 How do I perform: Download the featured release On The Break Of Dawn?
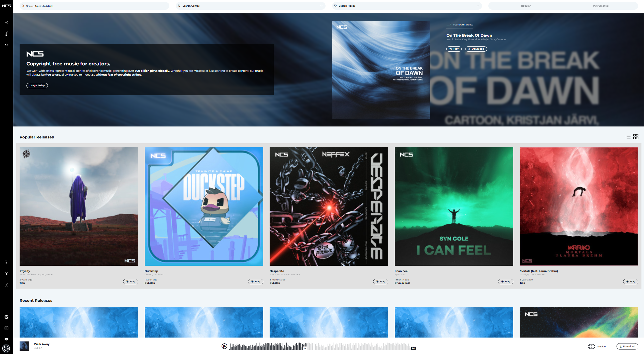click(476, 49)
